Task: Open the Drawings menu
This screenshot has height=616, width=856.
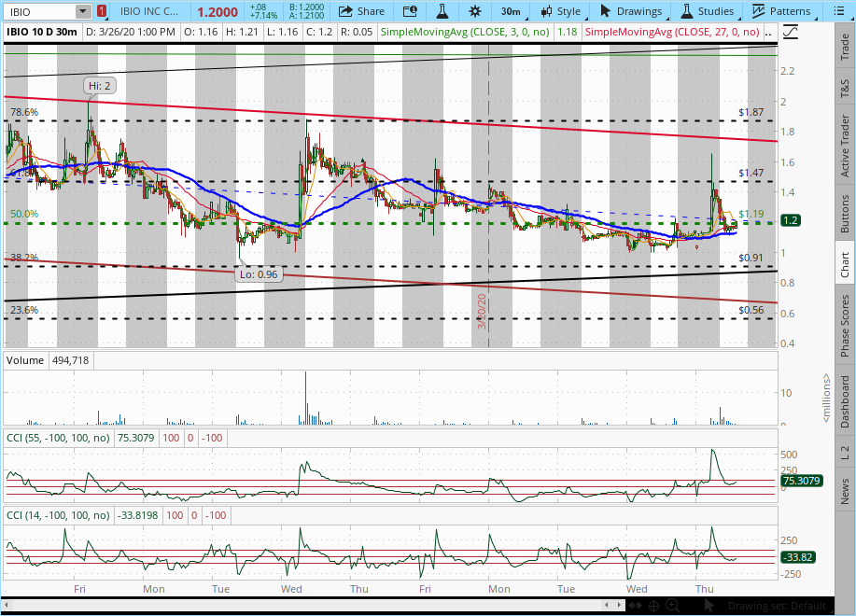Action: pos(630,11)
